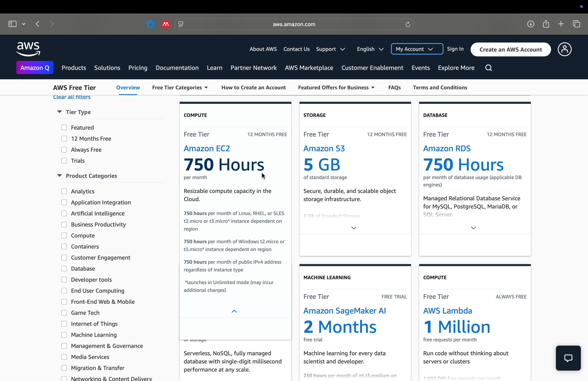Tick the Database category checkbox

(x=64, y=268)
